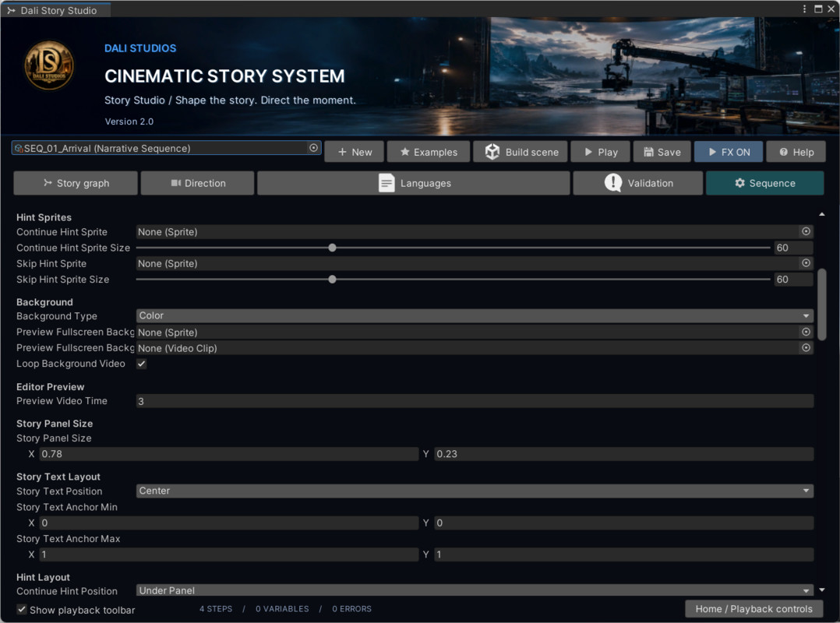This screenshot has height=623, width=840.
Task: Open picker for Preview Fullscreen Background Sprite
Action: pyautogui.click(x=806, y=332)
